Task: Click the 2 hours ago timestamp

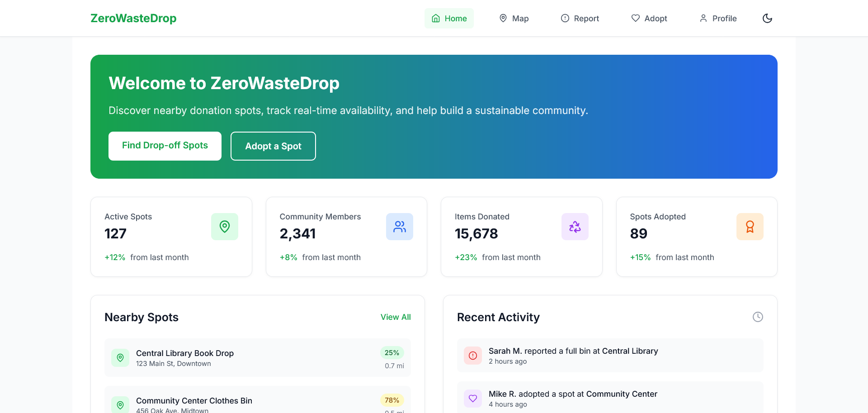Action: [508, 361]
